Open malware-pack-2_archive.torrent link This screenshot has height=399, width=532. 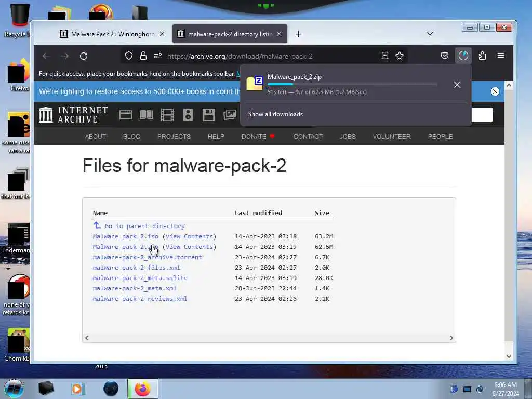(x=148, y=257)
